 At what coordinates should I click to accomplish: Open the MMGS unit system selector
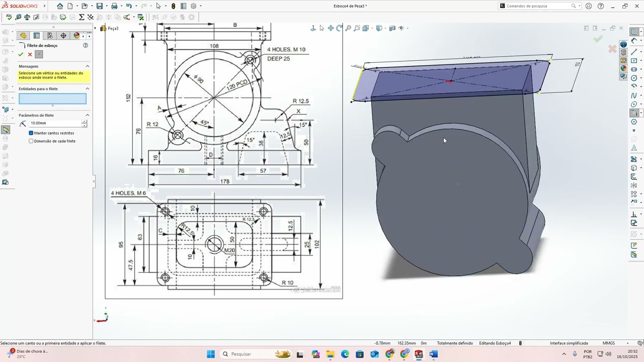click(609, 343)
